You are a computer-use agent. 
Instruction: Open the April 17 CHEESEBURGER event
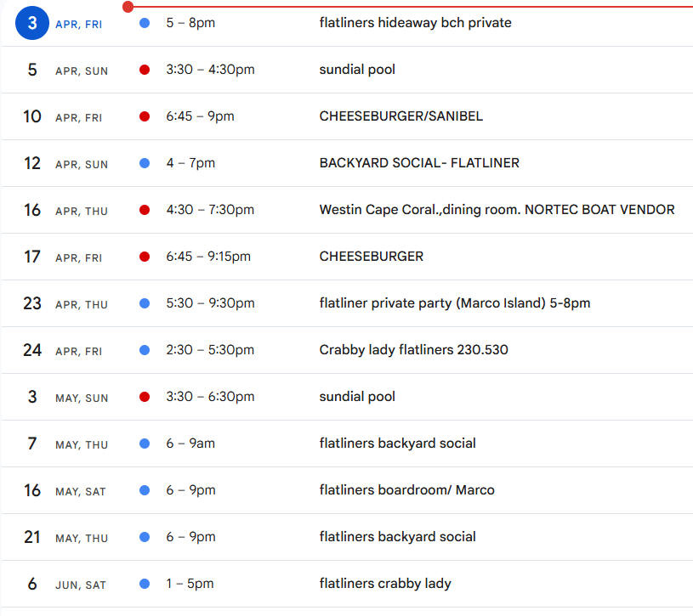[x=371, y=257]
